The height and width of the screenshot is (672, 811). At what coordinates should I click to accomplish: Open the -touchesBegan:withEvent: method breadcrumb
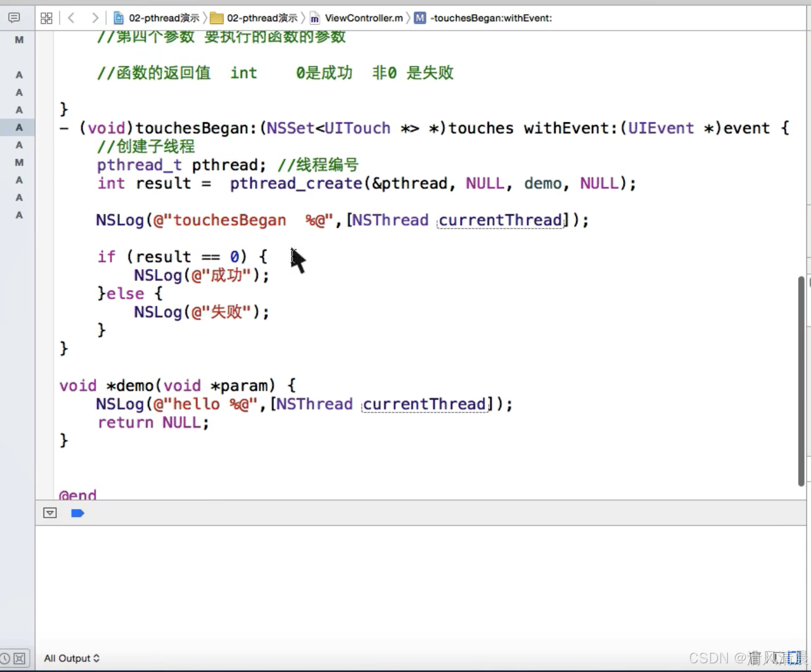pyautogui.click(x=483, y=18)
